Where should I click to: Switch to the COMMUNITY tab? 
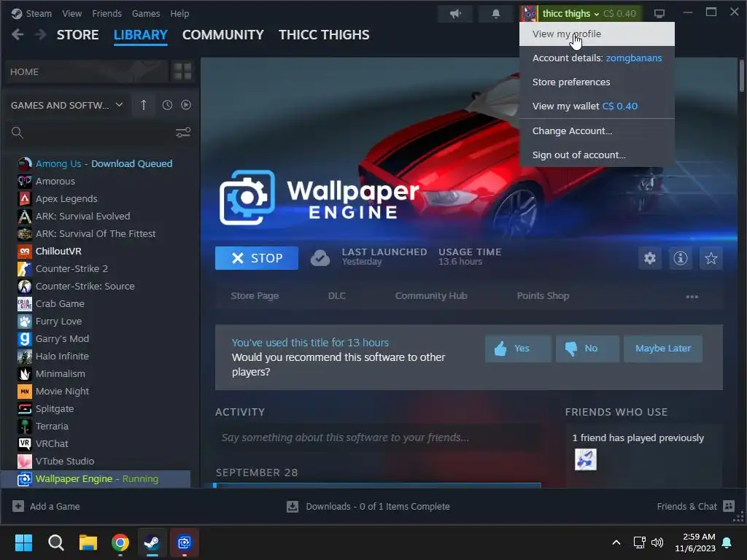223,35
